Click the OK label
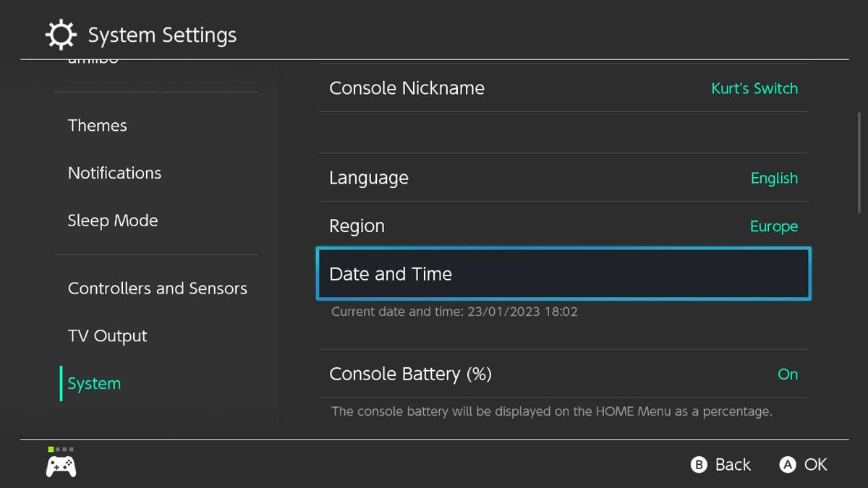The width and height of the screenshot is (868, 488). (815, 465)
